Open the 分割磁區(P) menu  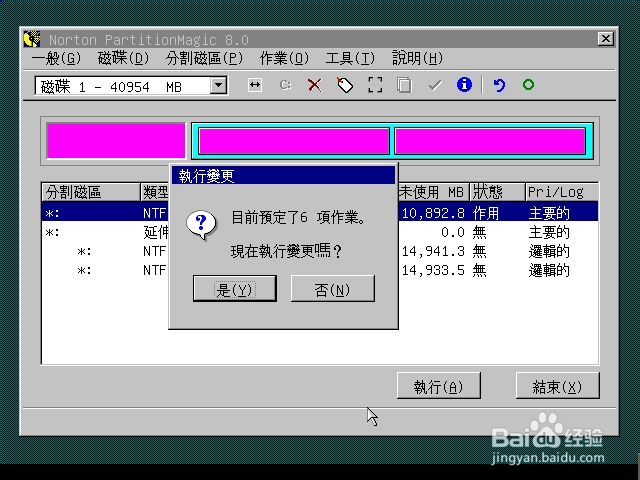(x=204, y=58)
